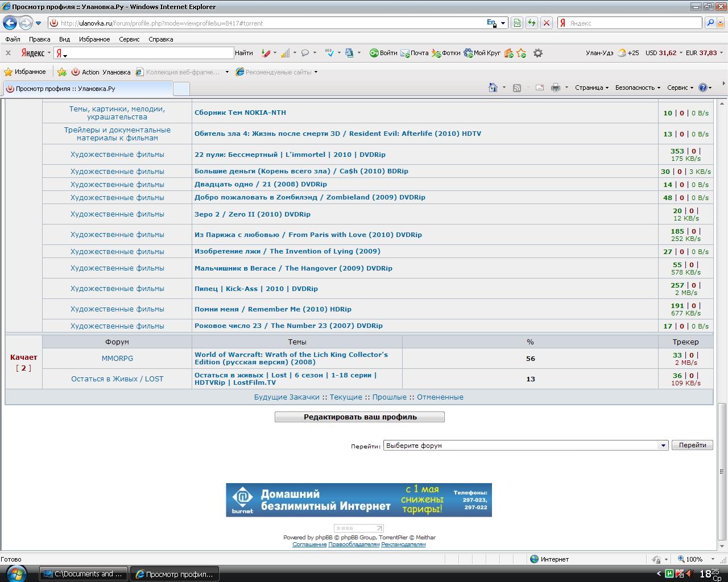Click the Яндекс logo on the toolbar
Screen dimensions: 728x582
32,53
